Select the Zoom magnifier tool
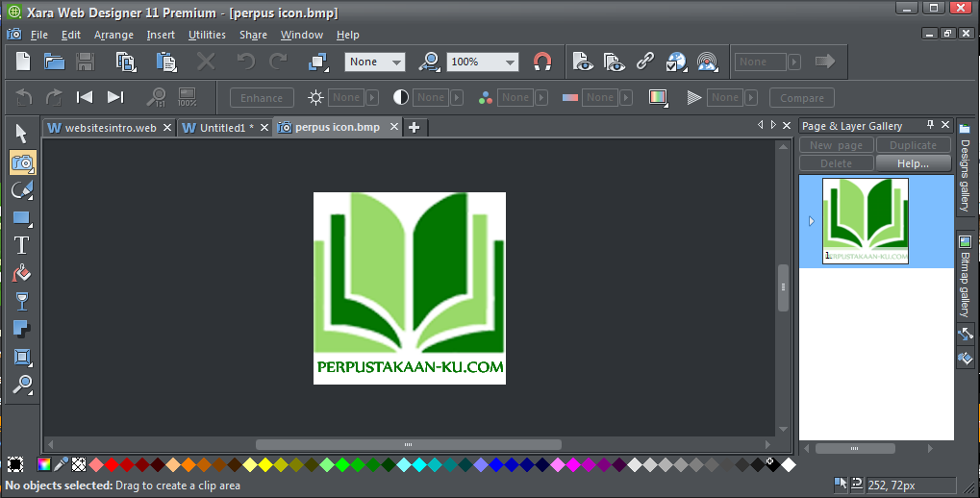980x498 pixels. click(22, 385)
